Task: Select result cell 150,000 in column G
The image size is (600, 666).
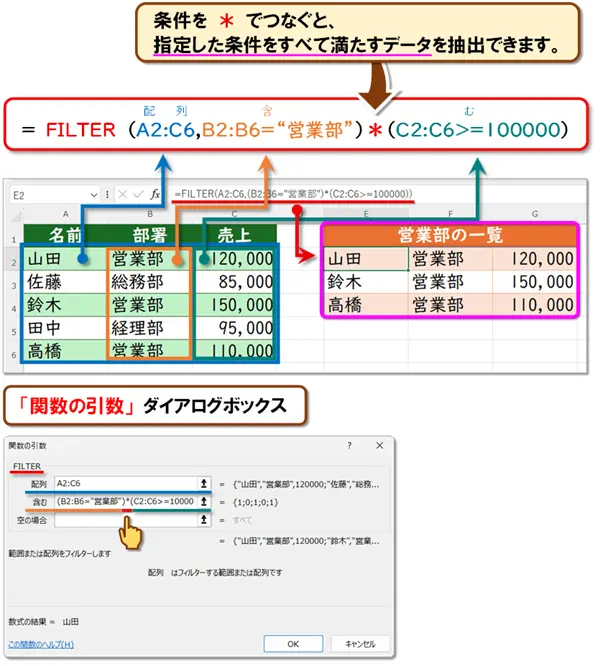Action: click(534, 282)
